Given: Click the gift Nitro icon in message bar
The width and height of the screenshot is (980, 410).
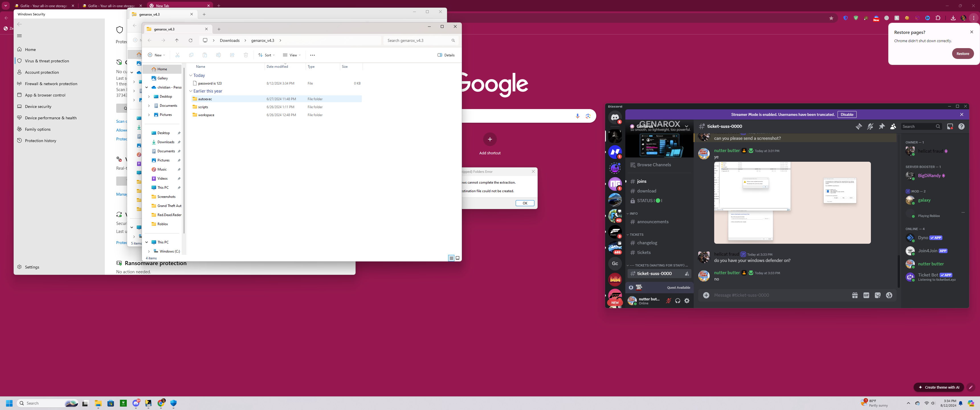Looking at the screenshot, I should tap(855, 295).
